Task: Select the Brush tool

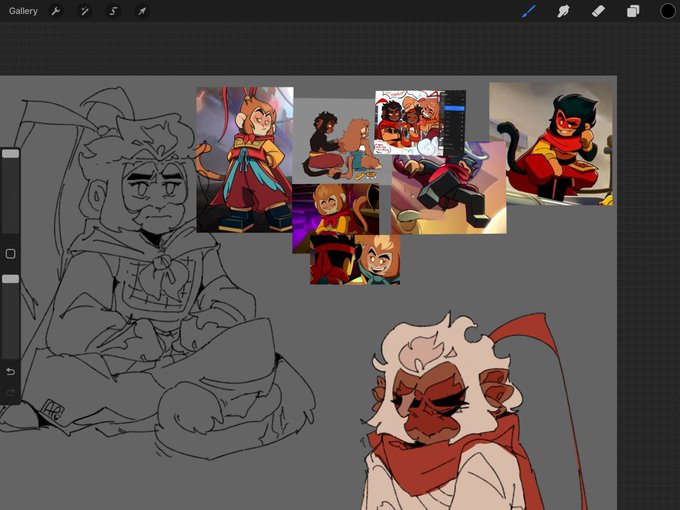Action: pyautogui.click(x=529, y=11)
